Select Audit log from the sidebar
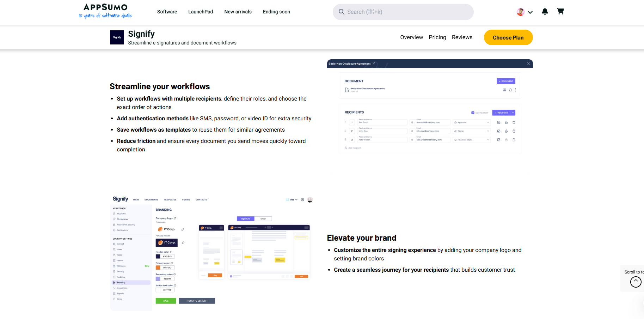644x319 pixels. (121, 277)
